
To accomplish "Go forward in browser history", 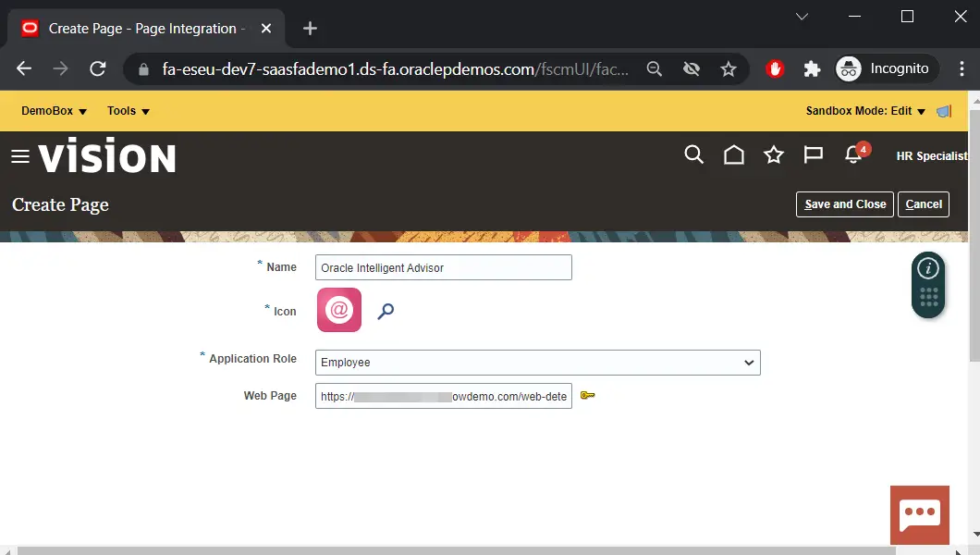I will click(61, 68).
